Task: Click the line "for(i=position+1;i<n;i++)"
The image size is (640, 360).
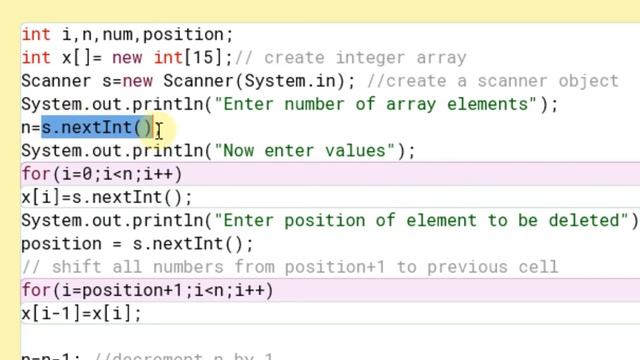Action: tap(147, 291)
